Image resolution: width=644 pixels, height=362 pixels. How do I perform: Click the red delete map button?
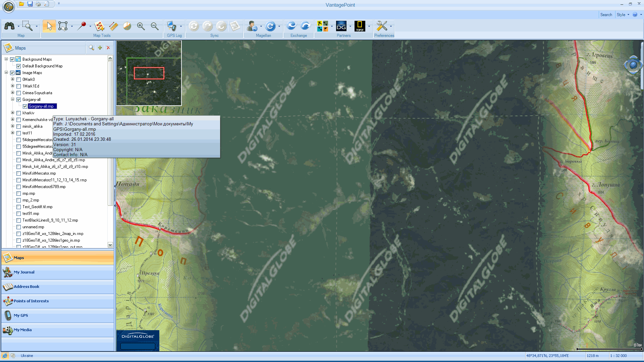click(108, 48)
